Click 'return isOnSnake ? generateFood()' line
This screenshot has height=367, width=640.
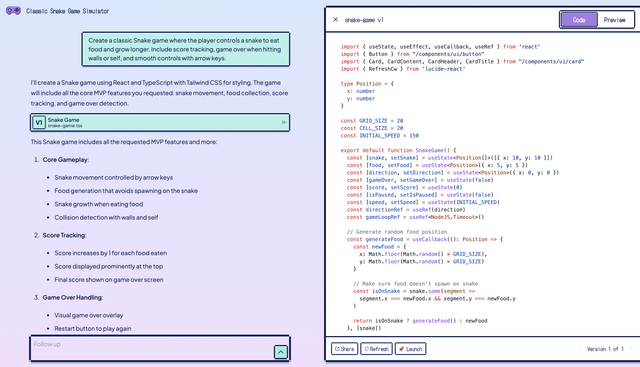pyautogui.click(x=420, y=321)
